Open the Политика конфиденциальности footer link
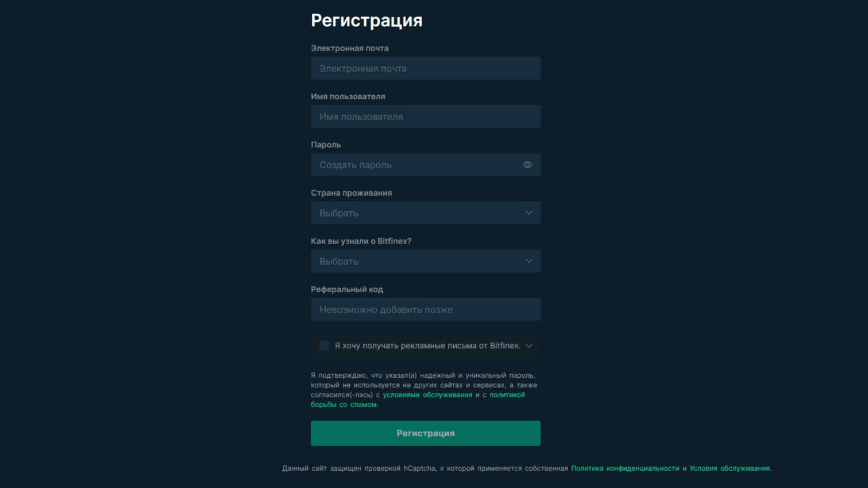 coord(624,468)
